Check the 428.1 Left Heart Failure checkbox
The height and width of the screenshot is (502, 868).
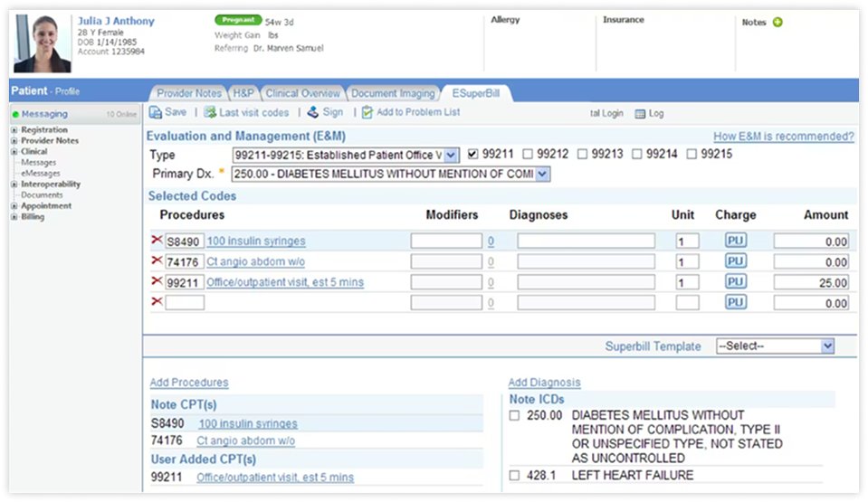(514, 476)
